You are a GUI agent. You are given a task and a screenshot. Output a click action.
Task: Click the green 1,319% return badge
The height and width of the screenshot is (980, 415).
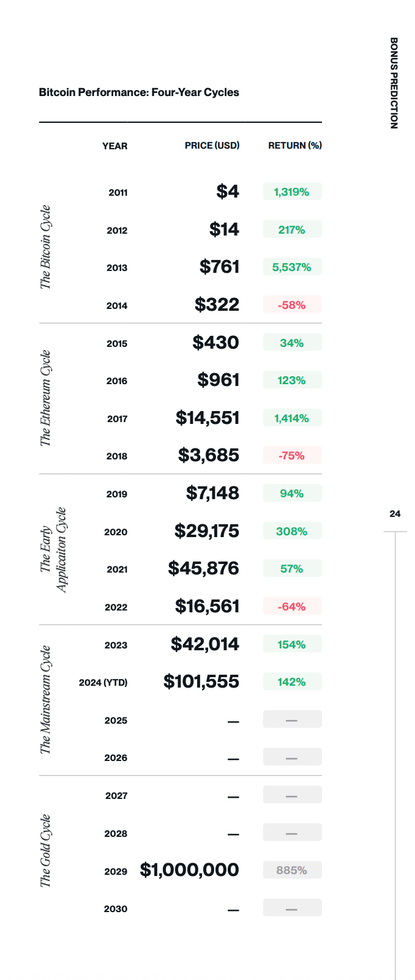click(x=292, y=192)
